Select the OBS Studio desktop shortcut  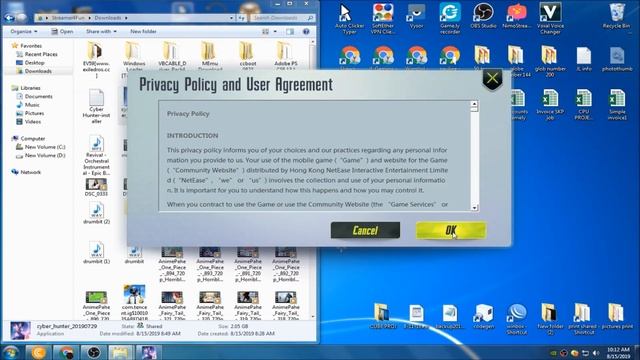[483, 17]
